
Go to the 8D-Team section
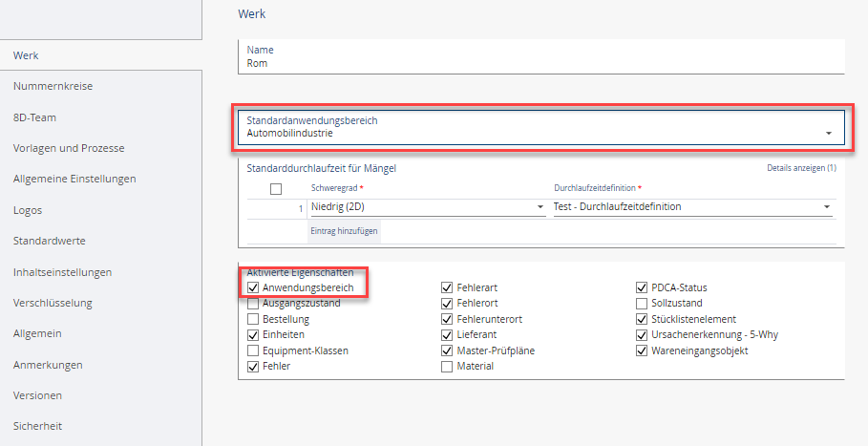point(34,117)
